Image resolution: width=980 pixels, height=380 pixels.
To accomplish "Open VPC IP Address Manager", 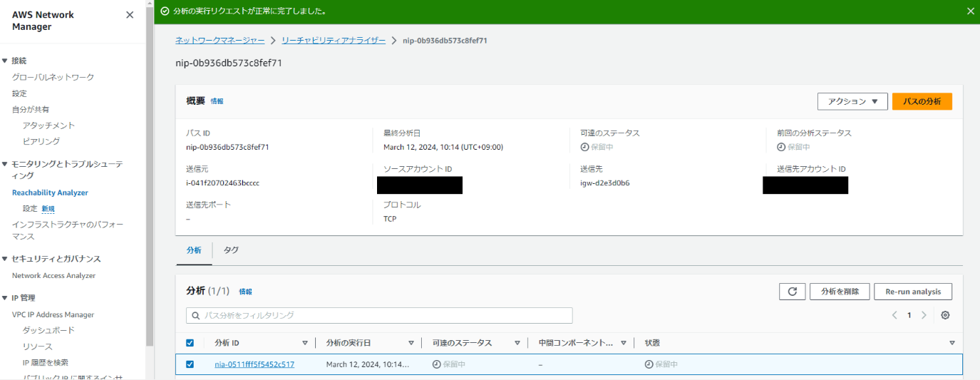I will coord(53,314).
